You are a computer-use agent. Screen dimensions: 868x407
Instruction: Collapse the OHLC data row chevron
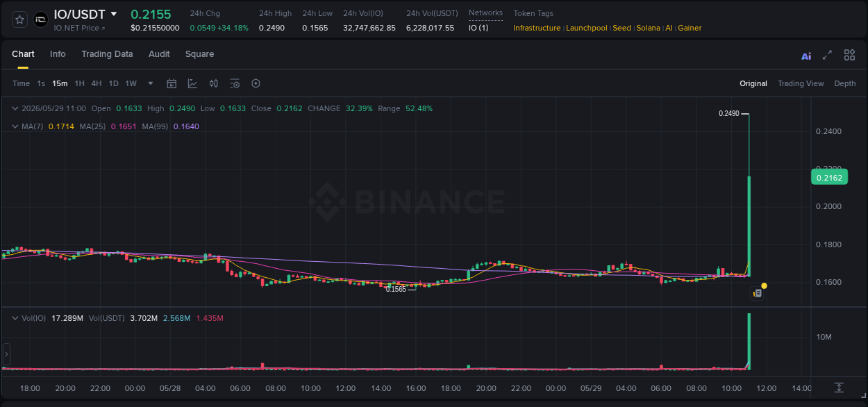tap(15, 108)
